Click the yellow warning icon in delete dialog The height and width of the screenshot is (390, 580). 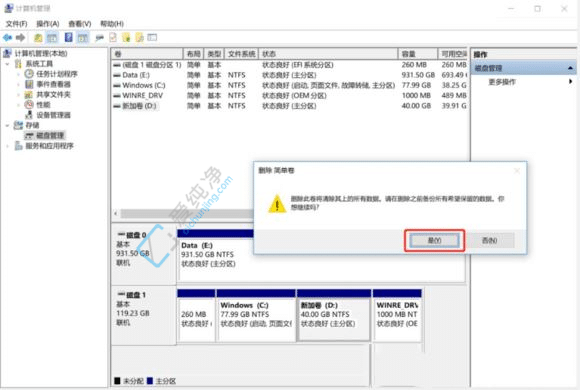pyautogui.click(x=277, y=204)
